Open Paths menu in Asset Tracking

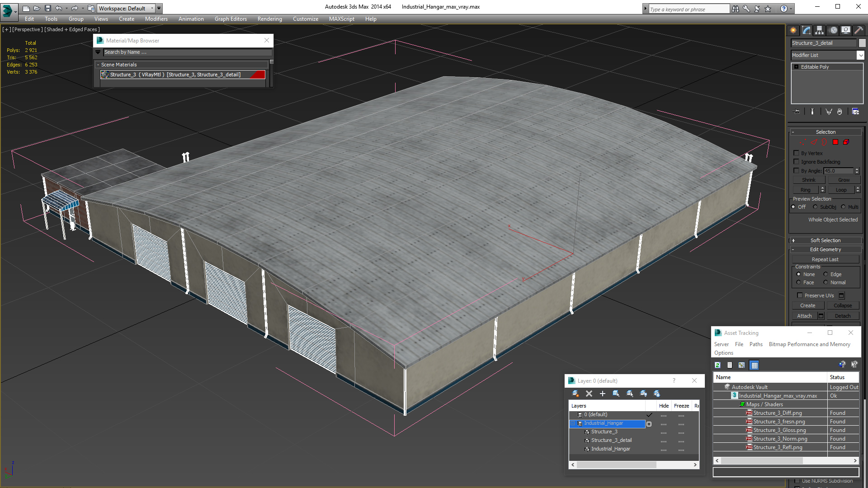click(756, 344)
